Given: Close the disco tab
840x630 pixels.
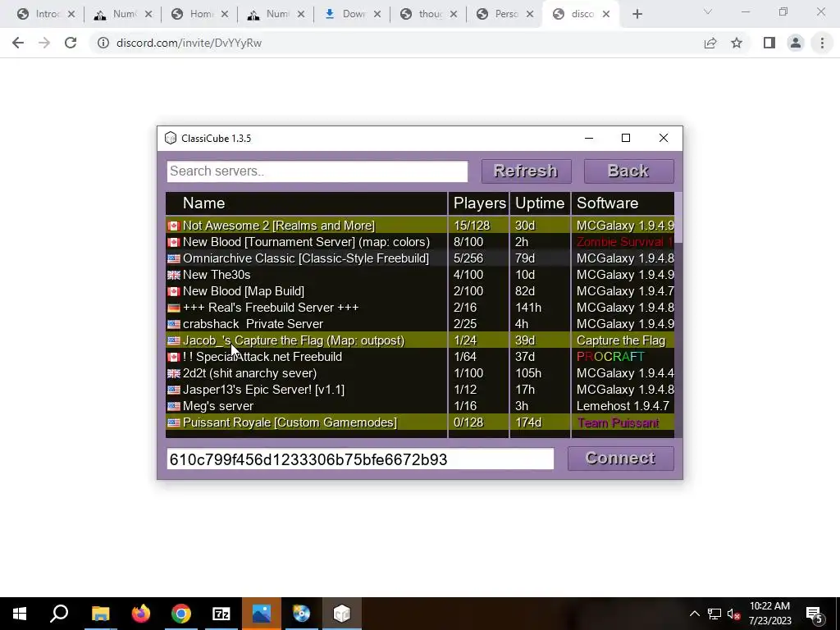Looking at the screenshot, I should tap(606, 15).
